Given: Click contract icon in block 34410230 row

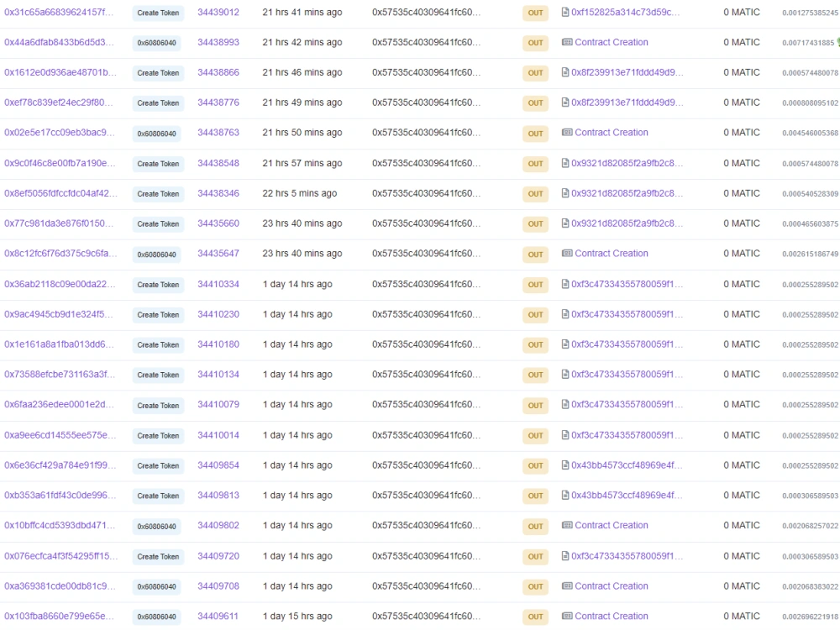Looking at the screenshot, I should coord(565,314).
